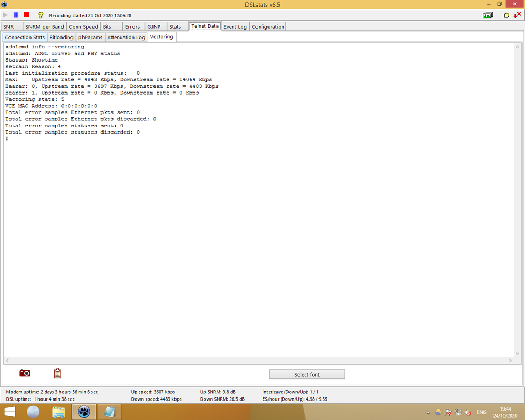The image size is (525, 420).
Task: Click the red arrow with X icon
Action: [x=517, y=15]
